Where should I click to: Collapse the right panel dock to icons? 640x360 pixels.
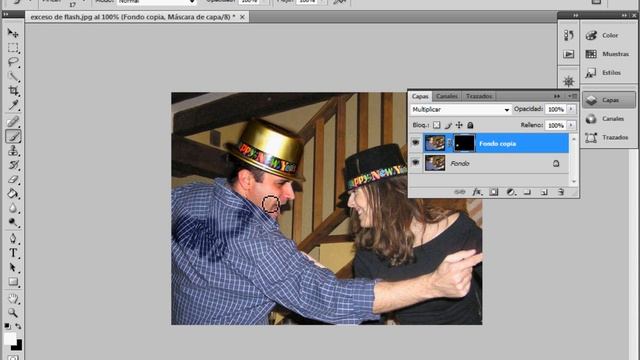(x=624, y=15)
